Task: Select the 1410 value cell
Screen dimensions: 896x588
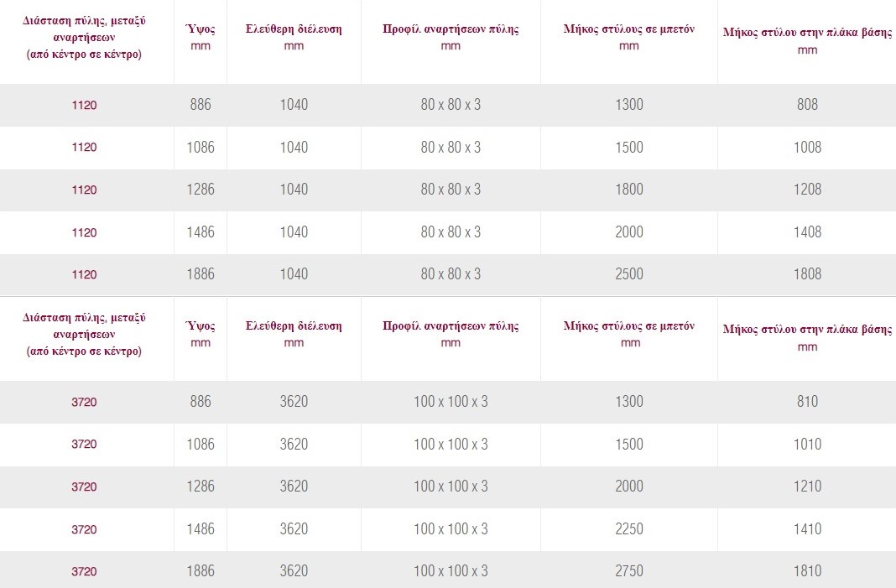Action: (x=807, y=529)
